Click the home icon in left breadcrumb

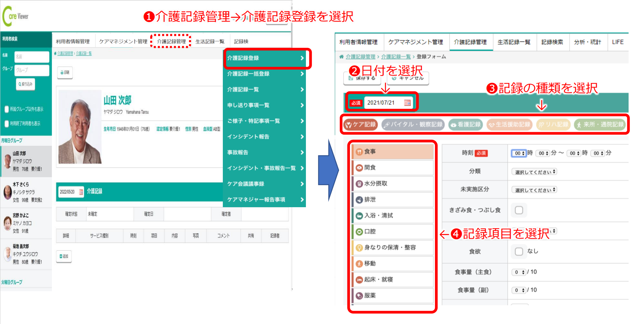click(55, 54)
